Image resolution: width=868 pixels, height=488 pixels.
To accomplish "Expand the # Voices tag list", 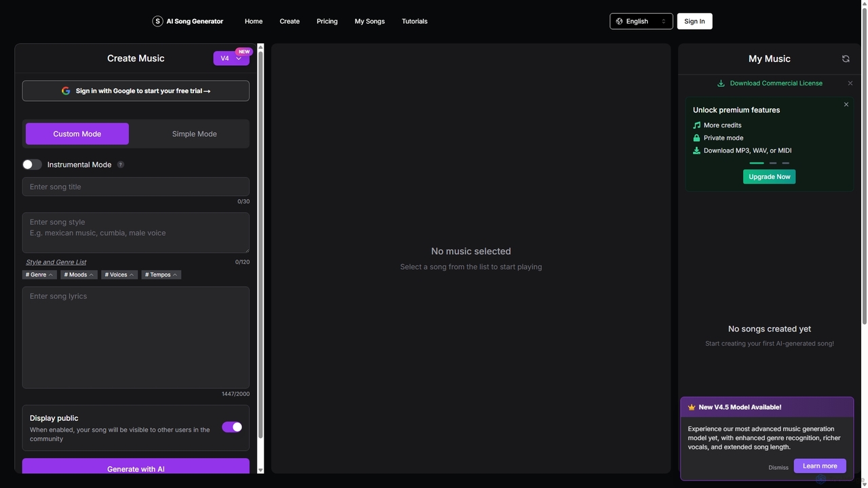I will 119,274.
